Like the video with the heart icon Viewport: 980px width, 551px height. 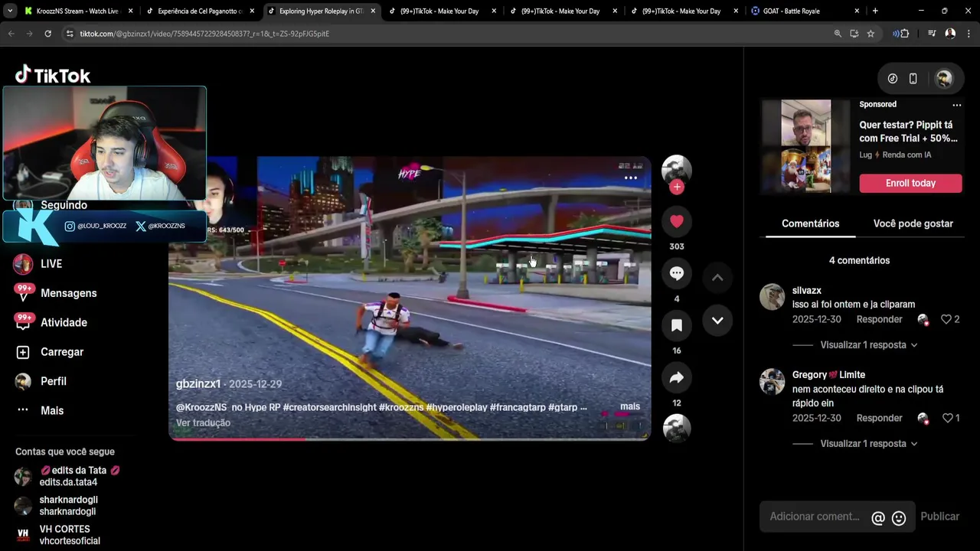pyautogui.click(x=677, y=222)
